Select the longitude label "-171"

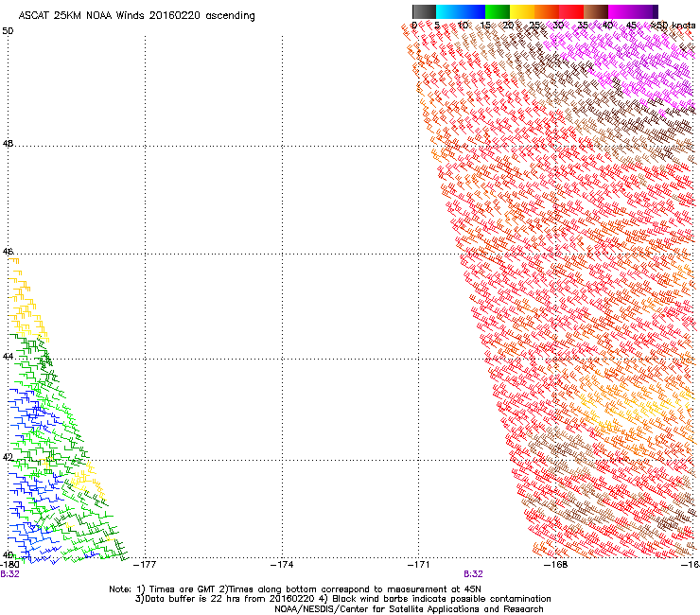419,565
